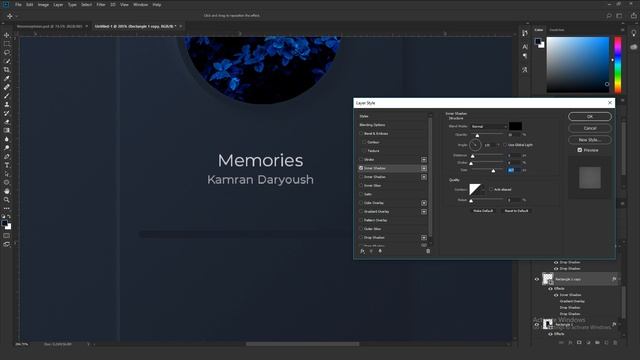Toggle the Anti-aliased checkbox

point(491,189)
